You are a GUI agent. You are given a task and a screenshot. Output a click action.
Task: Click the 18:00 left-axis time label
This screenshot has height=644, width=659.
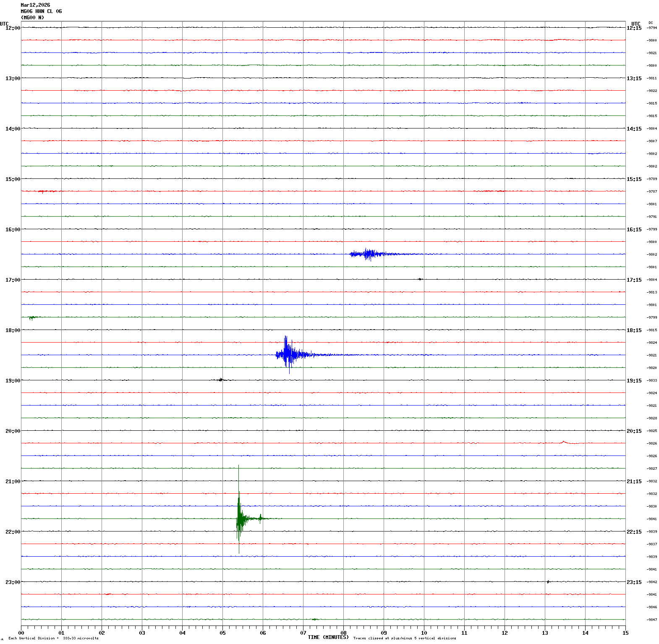point(13,330)
